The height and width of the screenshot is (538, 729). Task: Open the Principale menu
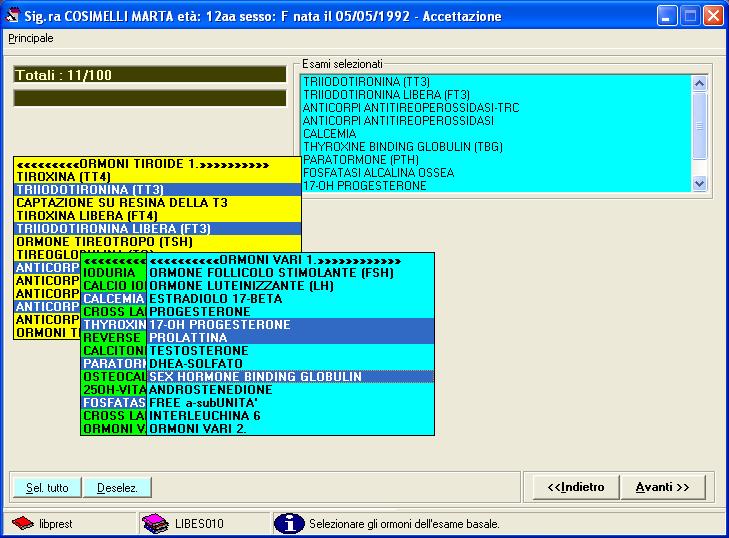(x=31, y=38)
